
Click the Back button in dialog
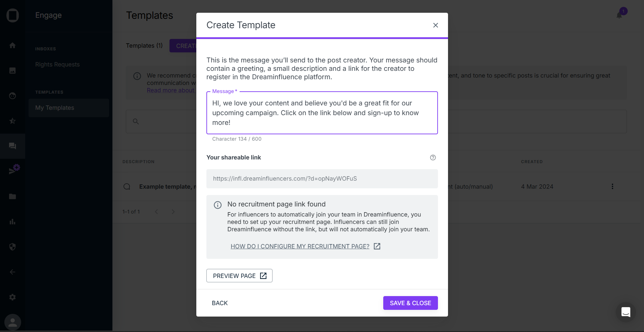220,303
